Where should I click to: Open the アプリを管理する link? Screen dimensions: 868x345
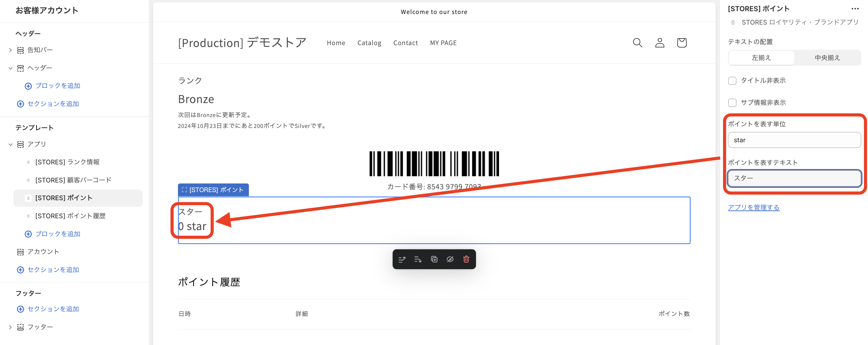tap(754, 207)
